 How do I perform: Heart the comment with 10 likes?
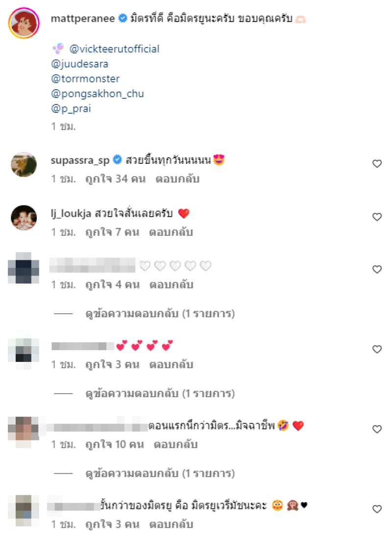tap(377, 429)
